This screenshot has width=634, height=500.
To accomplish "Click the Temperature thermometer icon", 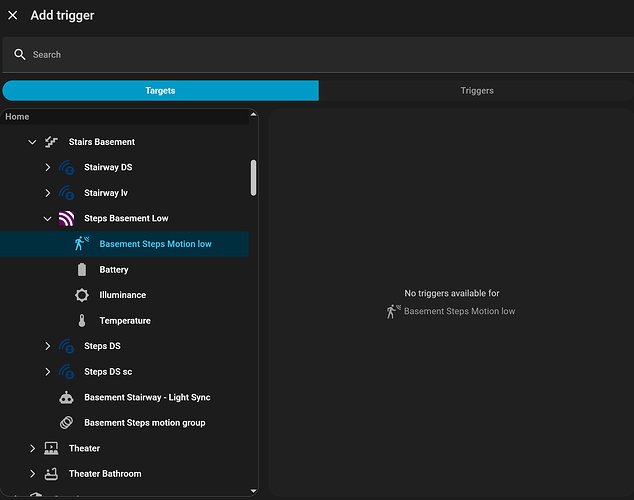I will point(82,321).
